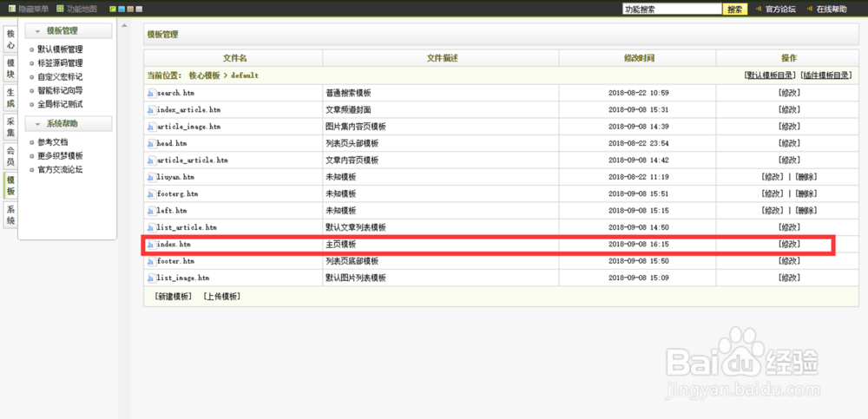868x419 pixels.
Task: Switch to the 生成 side tab
Action: [10, 98]
